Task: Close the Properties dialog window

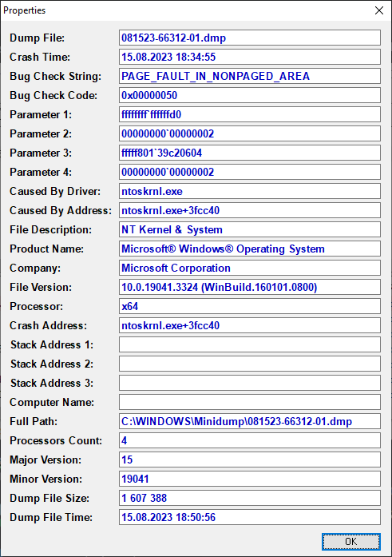Action: (x=379, y=10)
